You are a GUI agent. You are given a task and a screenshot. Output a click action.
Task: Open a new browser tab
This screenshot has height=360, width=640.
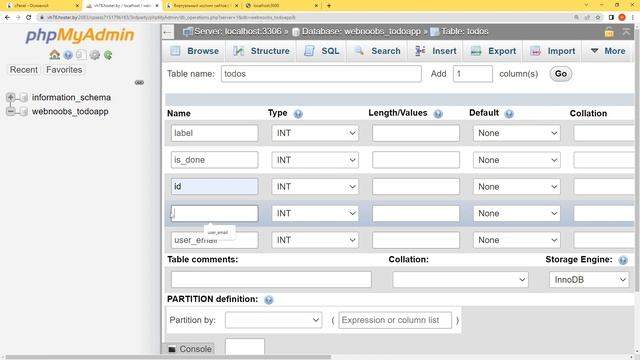329,6
